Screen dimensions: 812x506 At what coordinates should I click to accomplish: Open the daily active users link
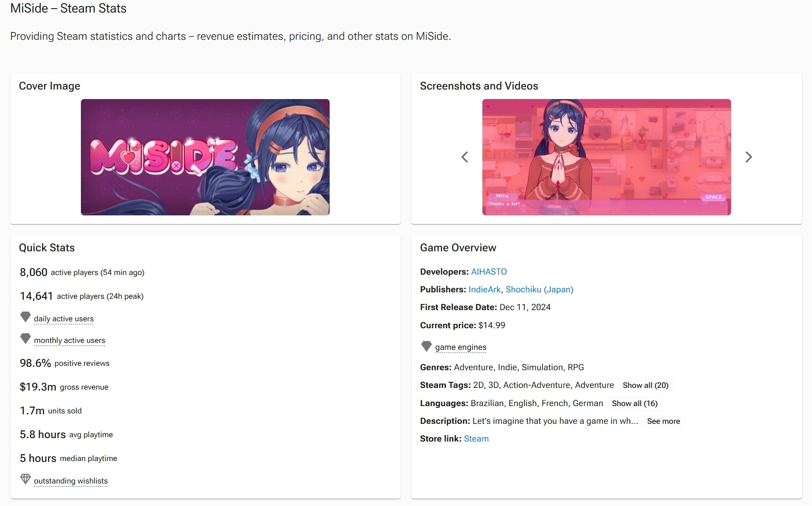(x=64, y=319)
